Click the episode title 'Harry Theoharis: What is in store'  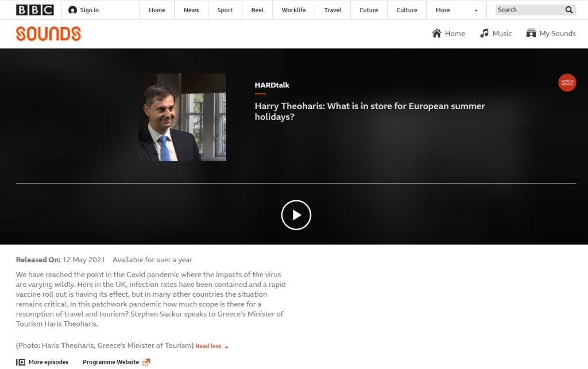tap(370, 111)
